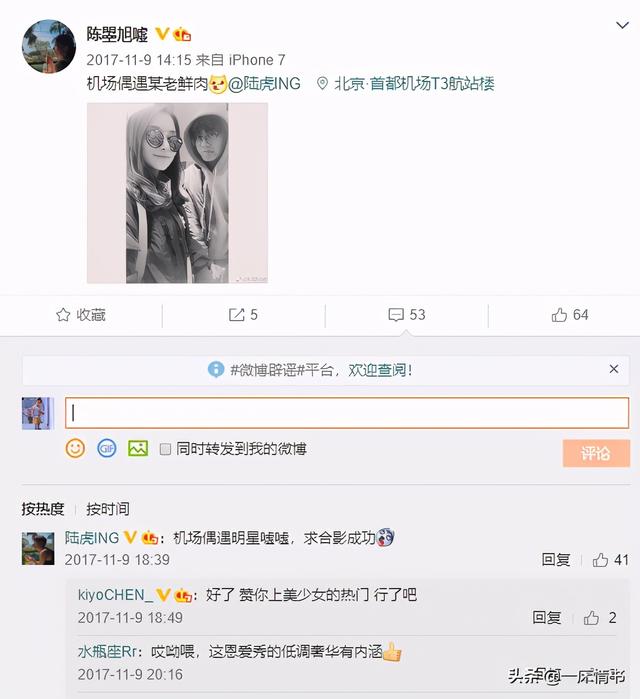Click the orange 评论 submit button
Viewport: 640px width, 699px height.
(596, 453)
